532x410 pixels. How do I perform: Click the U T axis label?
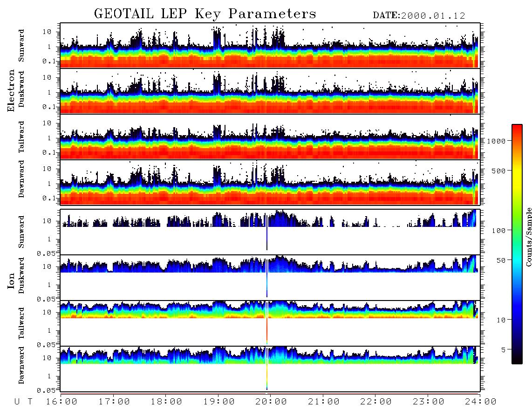pos(23,402)
